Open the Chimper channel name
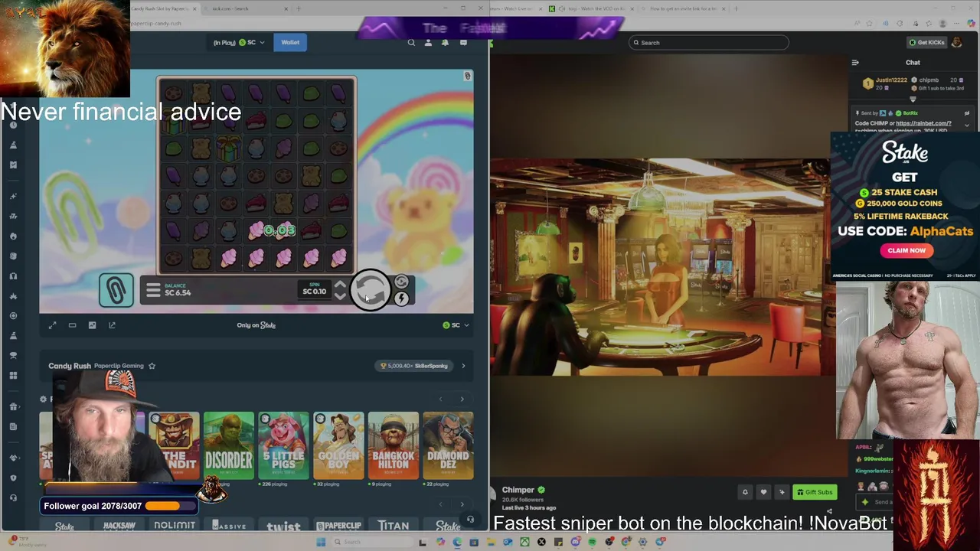This screenshot has width=980, height=551. [518, 490]
